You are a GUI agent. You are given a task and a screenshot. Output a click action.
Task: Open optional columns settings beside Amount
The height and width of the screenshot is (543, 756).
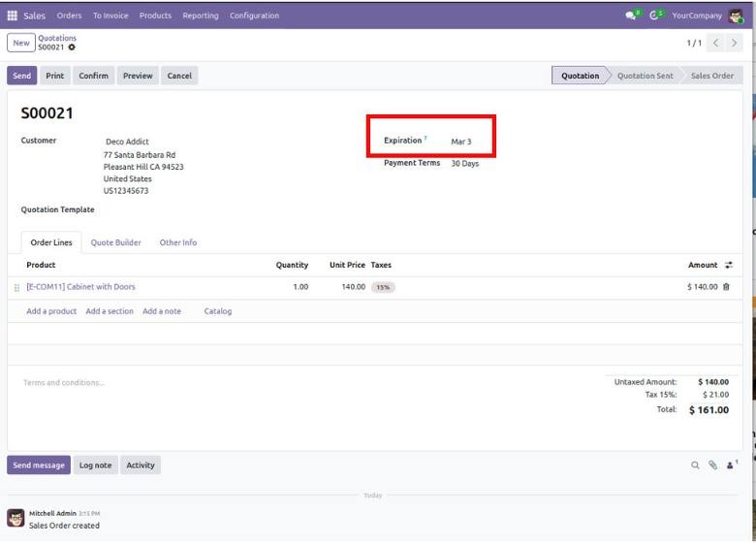tap(729, 265)
